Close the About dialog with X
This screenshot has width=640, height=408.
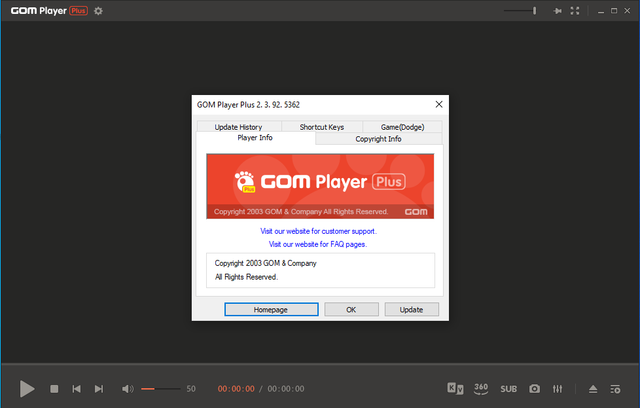(439, 104)
